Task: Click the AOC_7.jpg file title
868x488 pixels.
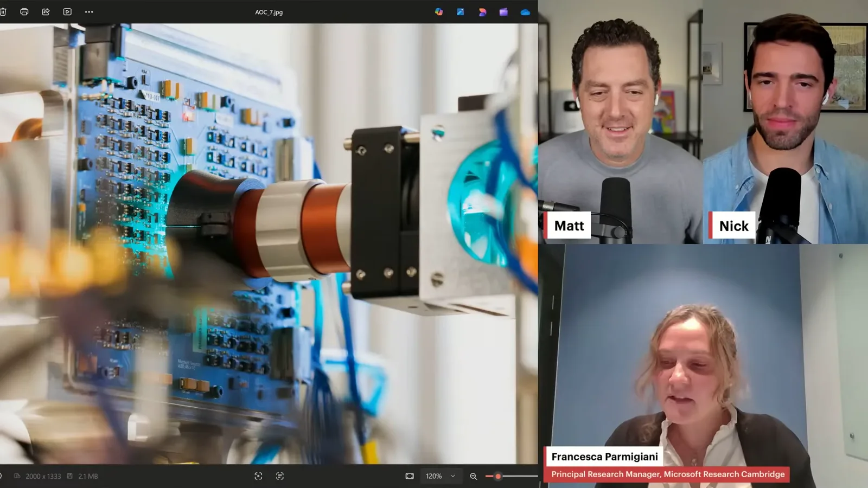Action: pos(269,12)
